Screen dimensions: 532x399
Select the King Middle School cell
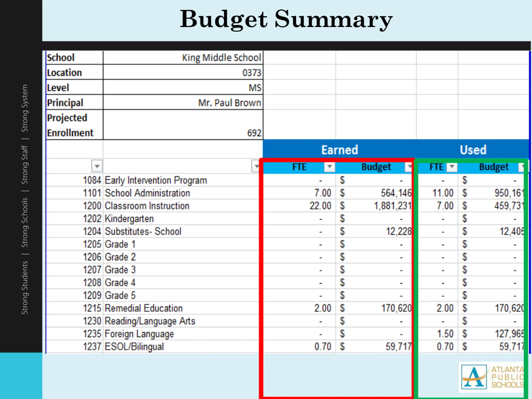pos(183,58)
